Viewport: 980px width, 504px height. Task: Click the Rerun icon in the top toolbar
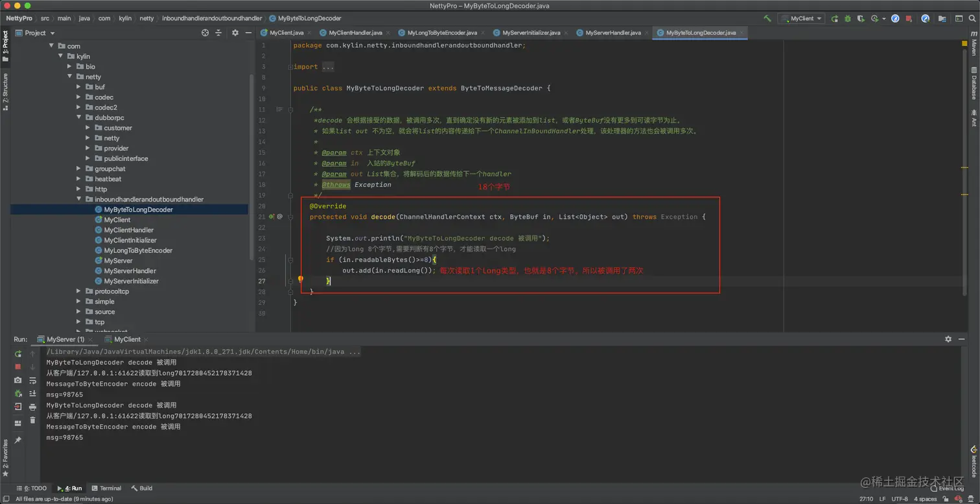(834, 19)
